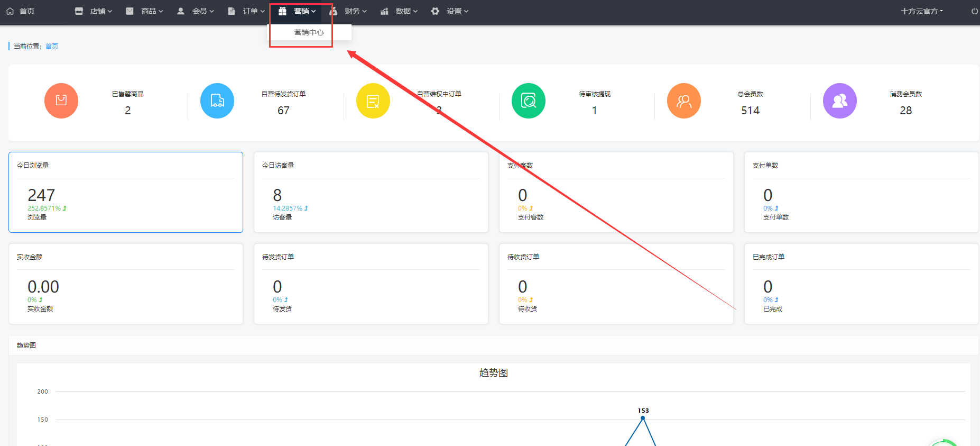Click the green 待审核提现 search icon

[x=529, y=101]
